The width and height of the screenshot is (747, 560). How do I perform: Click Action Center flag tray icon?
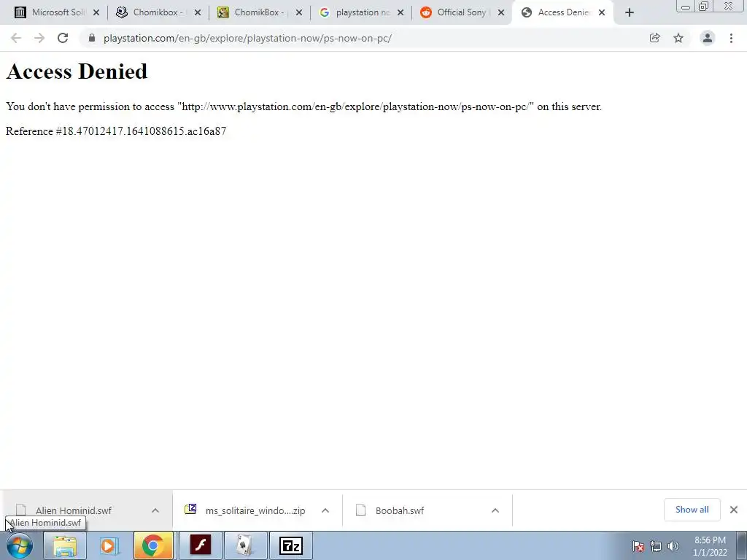click(x=638, y=547)
